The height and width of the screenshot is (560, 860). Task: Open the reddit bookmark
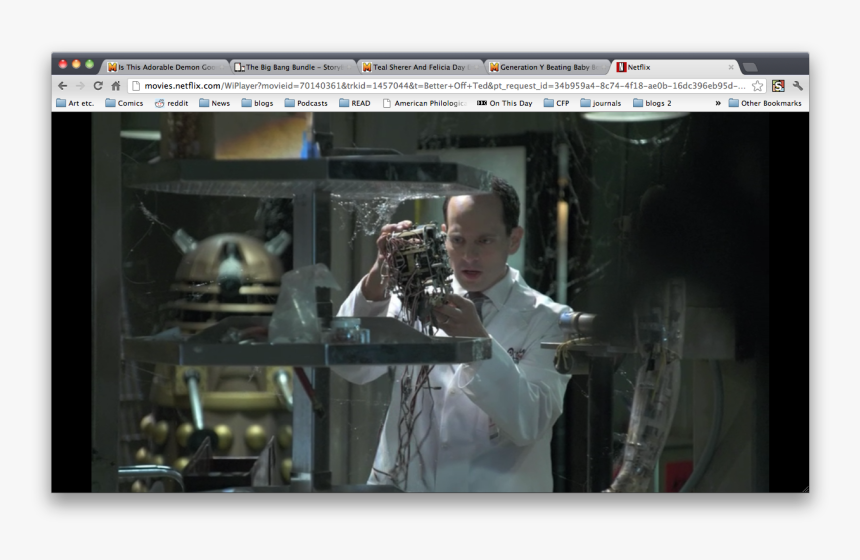click(x=171, y=103)
